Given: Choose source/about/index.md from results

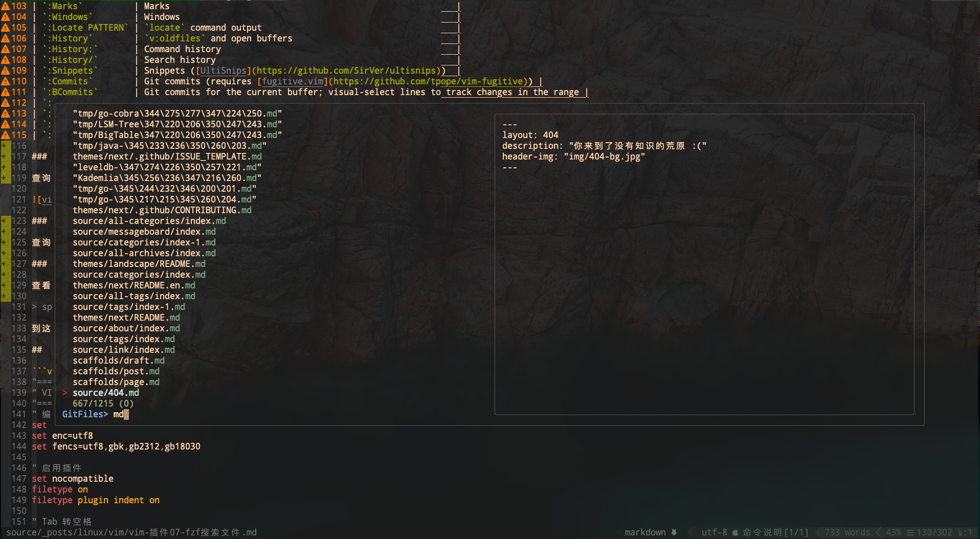Looking at the screenshot, I should [x=126, y=328].
